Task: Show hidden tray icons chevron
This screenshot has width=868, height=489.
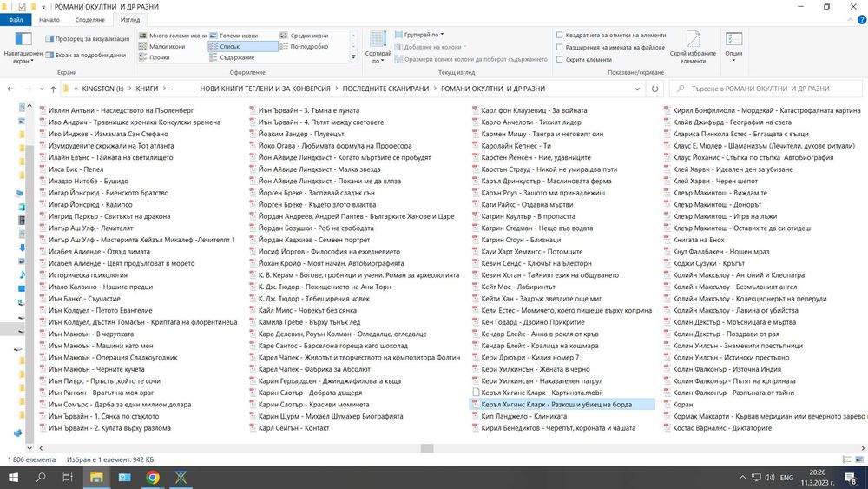Action: [742, 478]
